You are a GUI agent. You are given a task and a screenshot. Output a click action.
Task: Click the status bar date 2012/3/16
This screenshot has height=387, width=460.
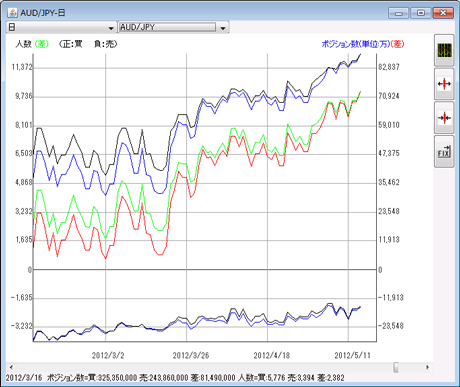24,378
